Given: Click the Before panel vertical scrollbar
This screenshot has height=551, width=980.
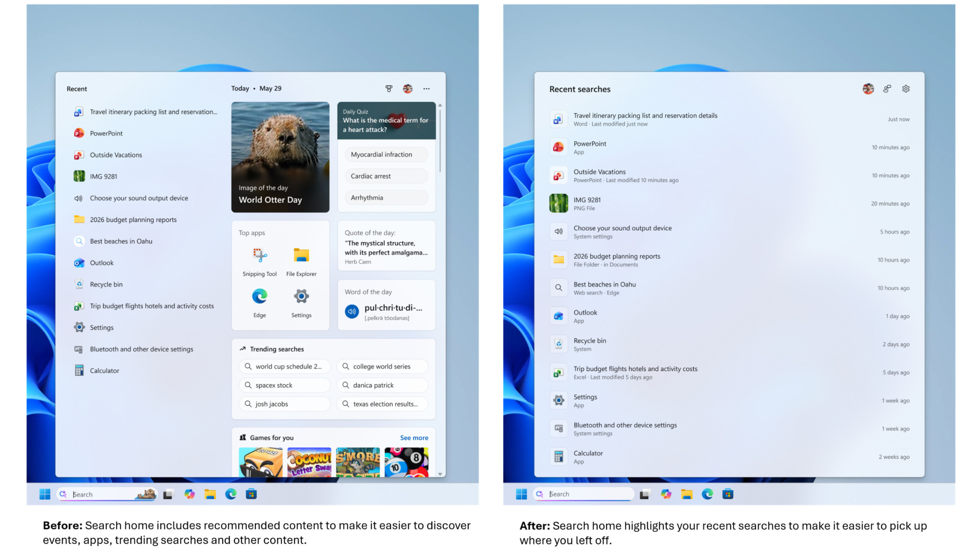Looking at the screenshot, I should click(x=440, y=141).
